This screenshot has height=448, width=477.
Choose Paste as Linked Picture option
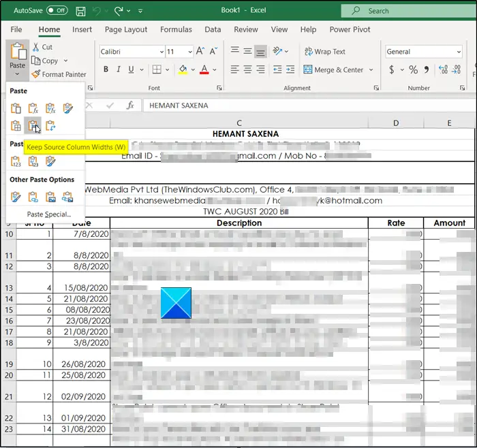pyautogui.click(x=67, y=197)
